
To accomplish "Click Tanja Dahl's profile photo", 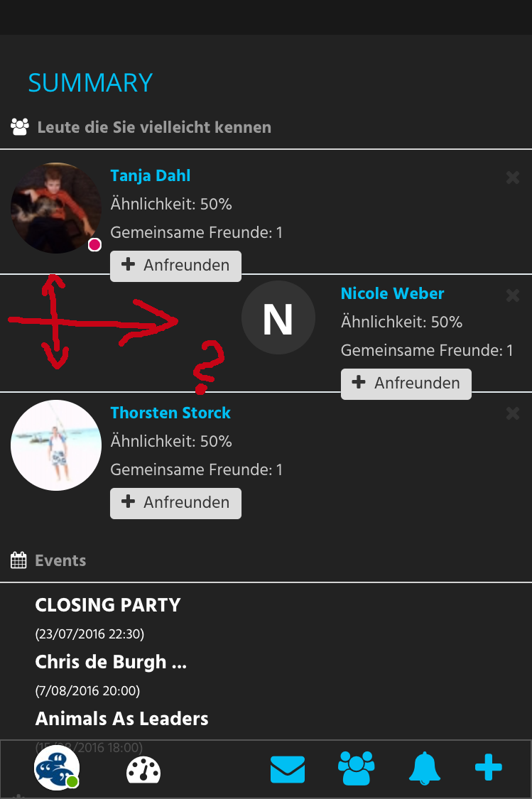I will tap(55, 208).
